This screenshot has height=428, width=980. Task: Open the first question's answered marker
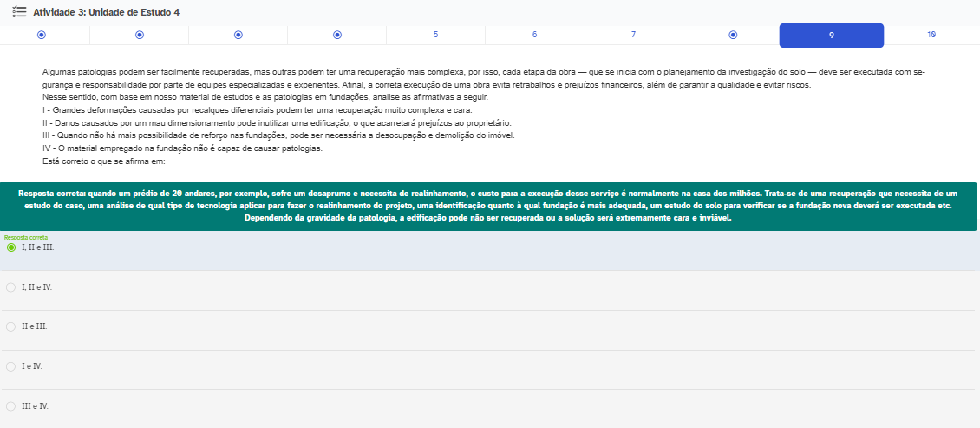tap(41, 35)
